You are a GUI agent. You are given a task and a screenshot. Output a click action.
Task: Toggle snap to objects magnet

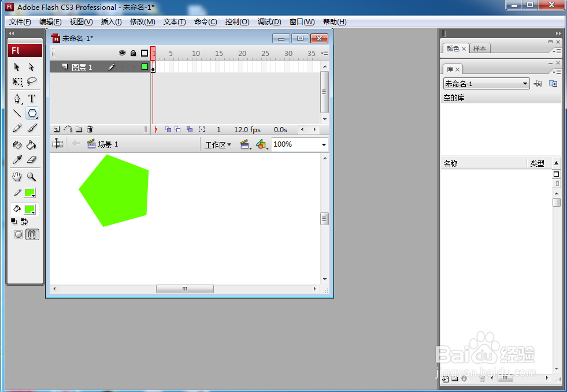pos(32,234)
